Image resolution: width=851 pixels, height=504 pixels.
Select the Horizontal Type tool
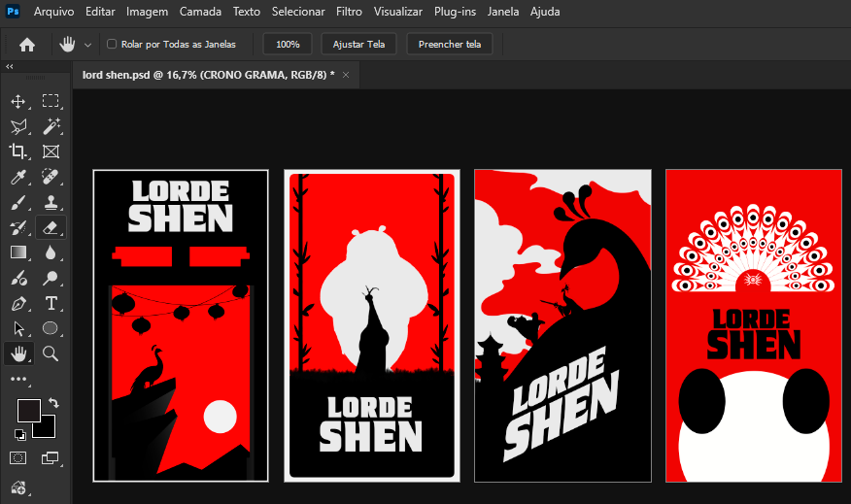pos(51,303)
